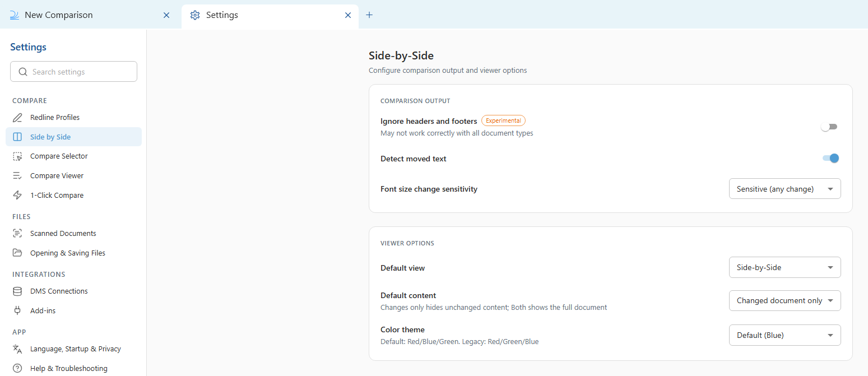The height and width of the screenshot is (376, 868).
Task: Open Help & Troubleshooting page
Action: [73, 368]
